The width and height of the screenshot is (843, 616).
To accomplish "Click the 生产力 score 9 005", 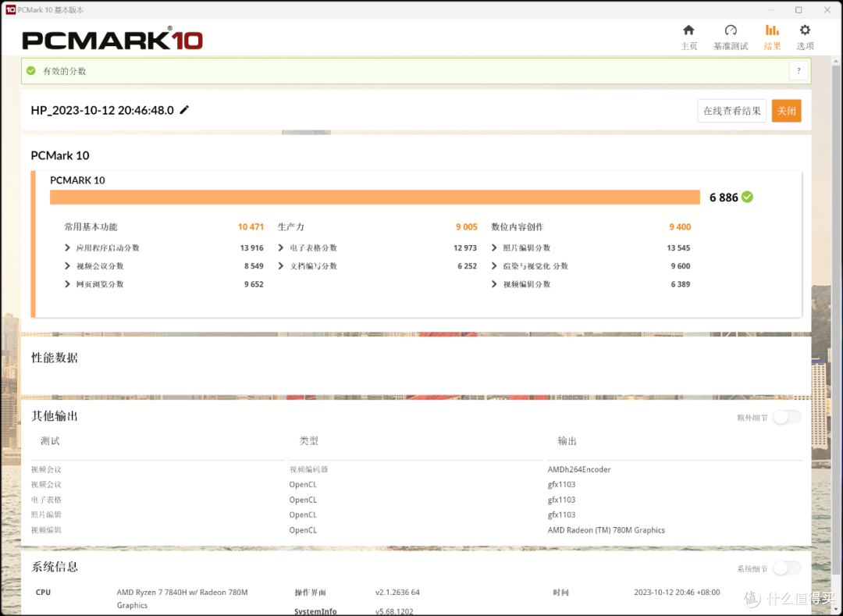I will 466,227.
